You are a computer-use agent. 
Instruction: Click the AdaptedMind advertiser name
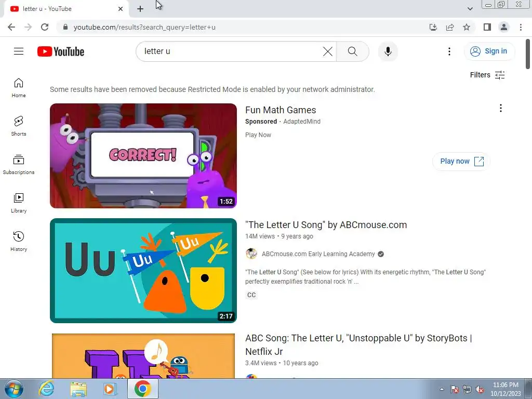(302, 122)
